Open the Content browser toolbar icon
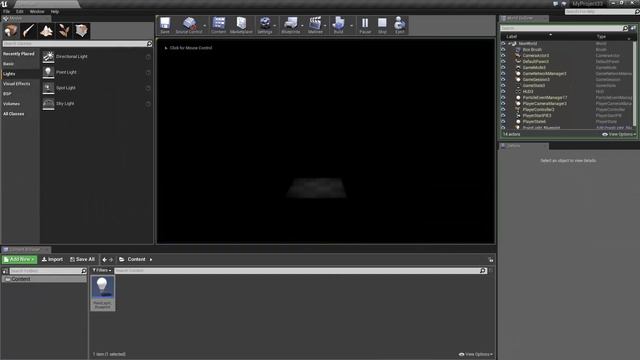 coord(218,25)
